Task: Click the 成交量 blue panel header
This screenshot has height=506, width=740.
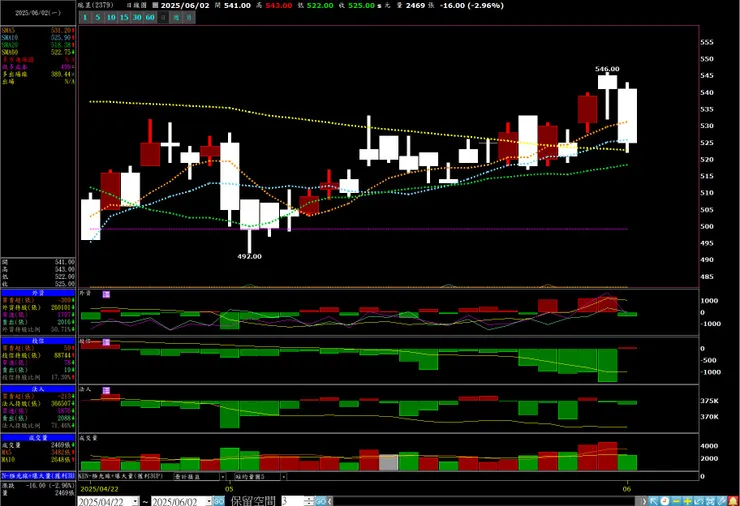Action: 38,438
